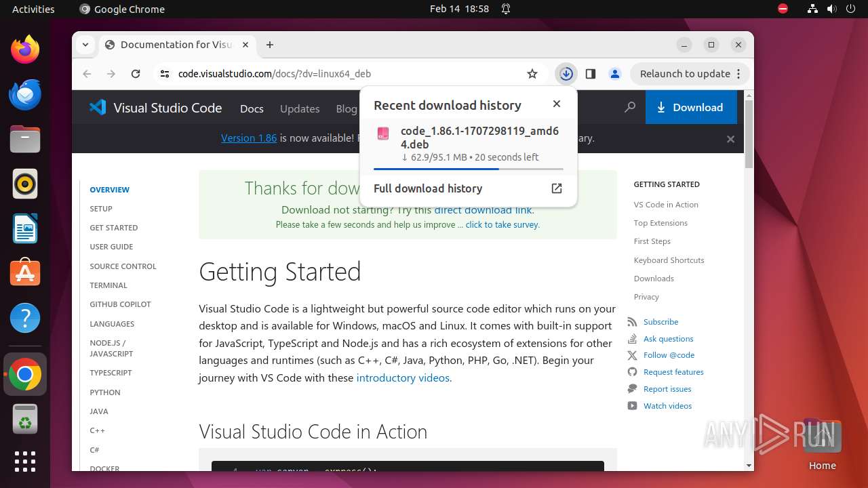Click Follow @code link
The height and width of the screenshot is (488, 868).
(x=669, y=355)
